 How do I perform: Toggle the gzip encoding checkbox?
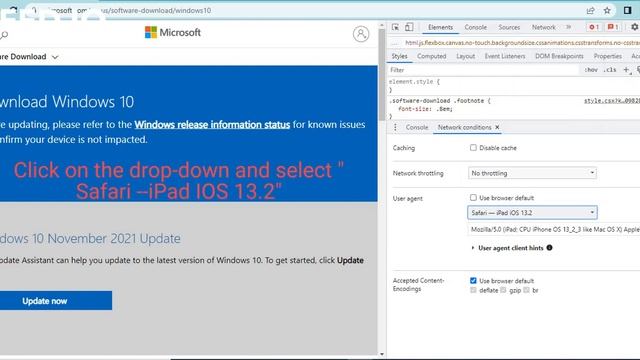click(503, 290)
